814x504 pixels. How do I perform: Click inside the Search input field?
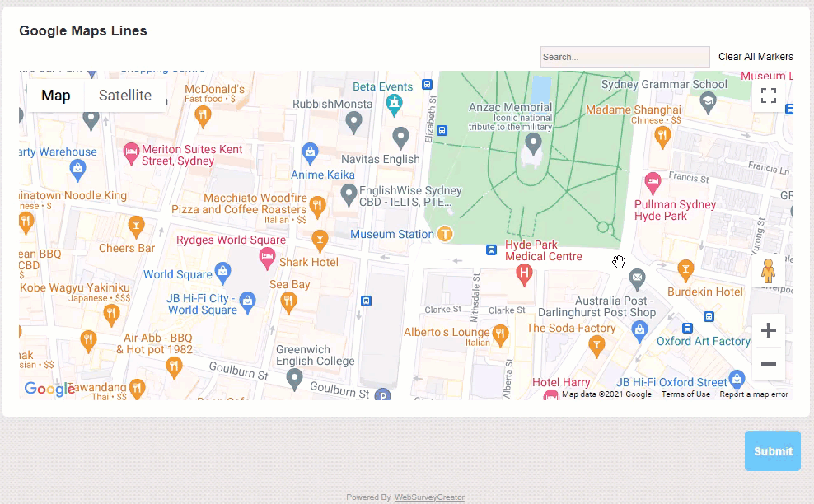pos(625,56)
